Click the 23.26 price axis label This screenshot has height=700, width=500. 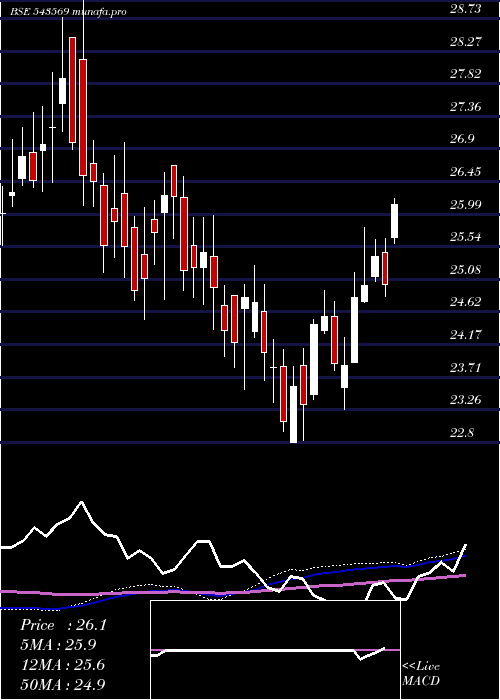pos(465,400)
